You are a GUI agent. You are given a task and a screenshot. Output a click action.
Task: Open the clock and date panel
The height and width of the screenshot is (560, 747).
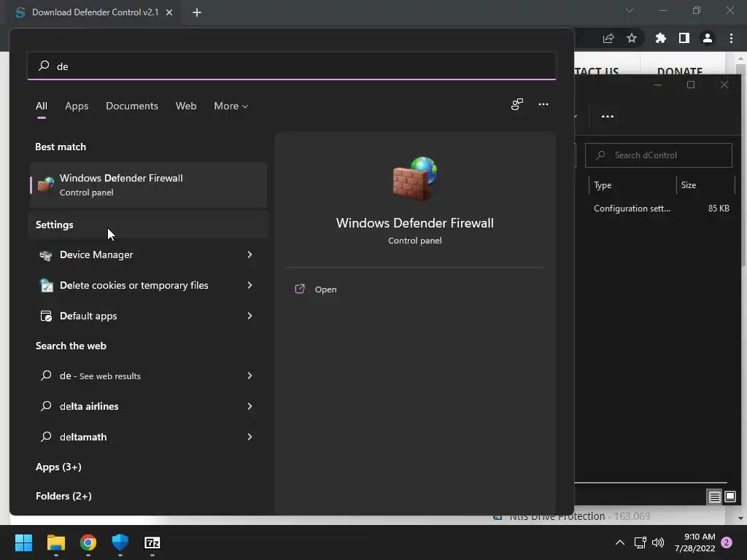coord(694,542)
